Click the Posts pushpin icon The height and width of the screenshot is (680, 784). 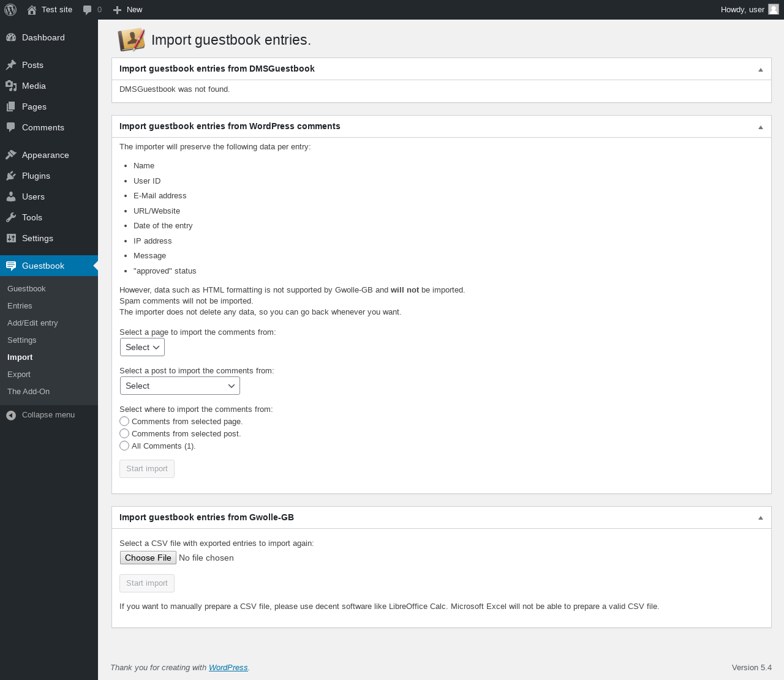(11, 65)
